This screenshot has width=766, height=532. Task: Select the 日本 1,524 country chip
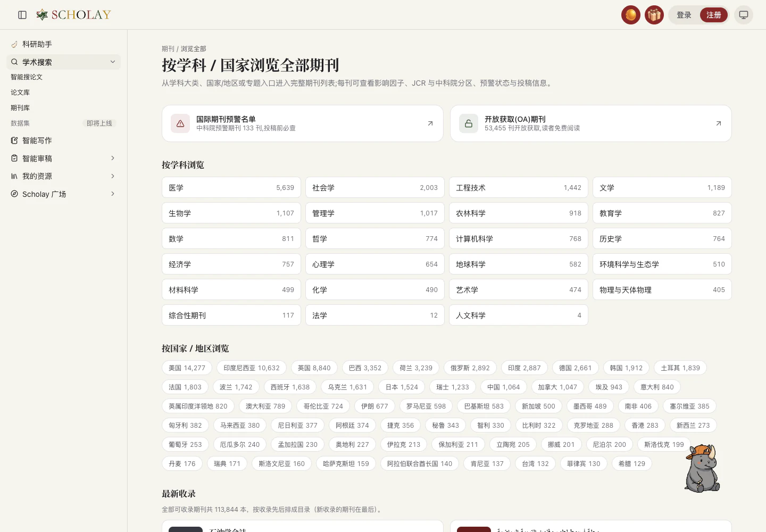pos(402,387)
